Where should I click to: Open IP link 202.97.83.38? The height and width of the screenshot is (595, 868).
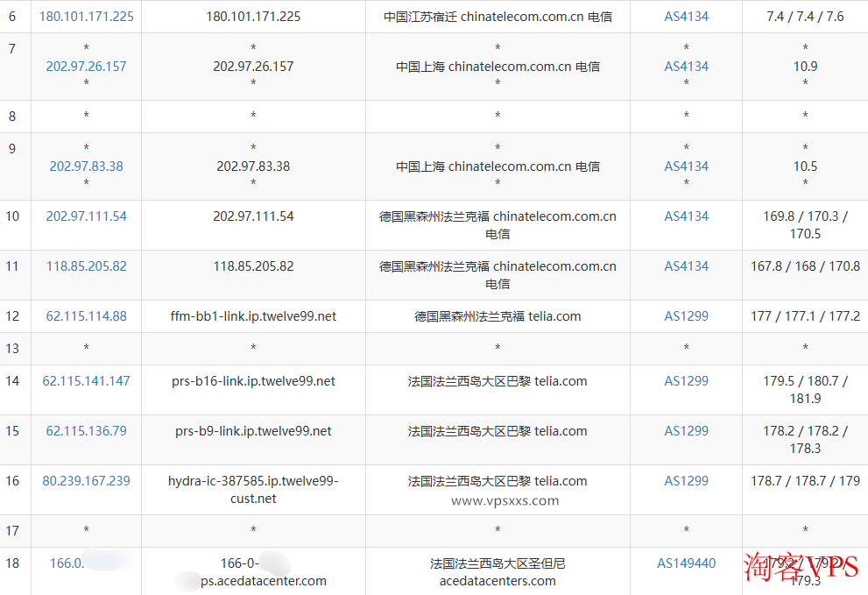tap(87, 166)
